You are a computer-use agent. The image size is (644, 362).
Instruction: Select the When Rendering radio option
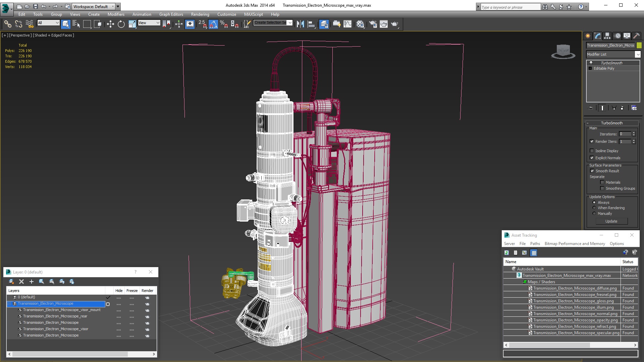click(594, 208)
